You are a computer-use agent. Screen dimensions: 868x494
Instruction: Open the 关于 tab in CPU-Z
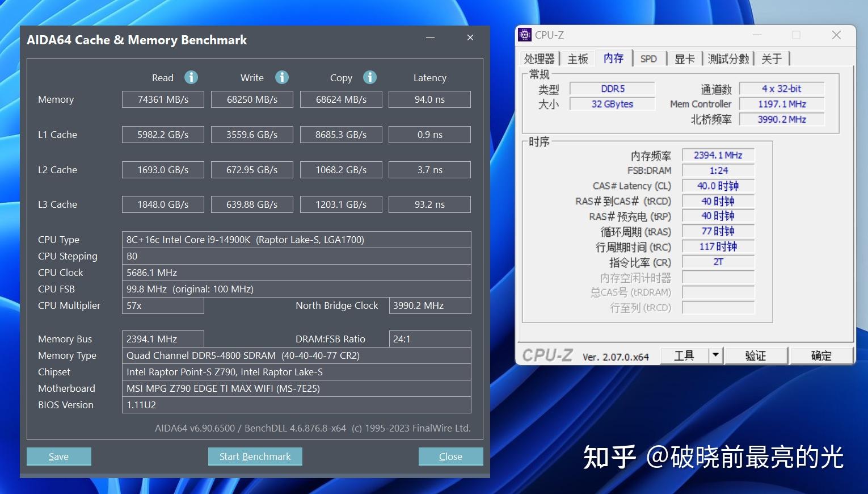pyautogui.click(x=772, y=58)
